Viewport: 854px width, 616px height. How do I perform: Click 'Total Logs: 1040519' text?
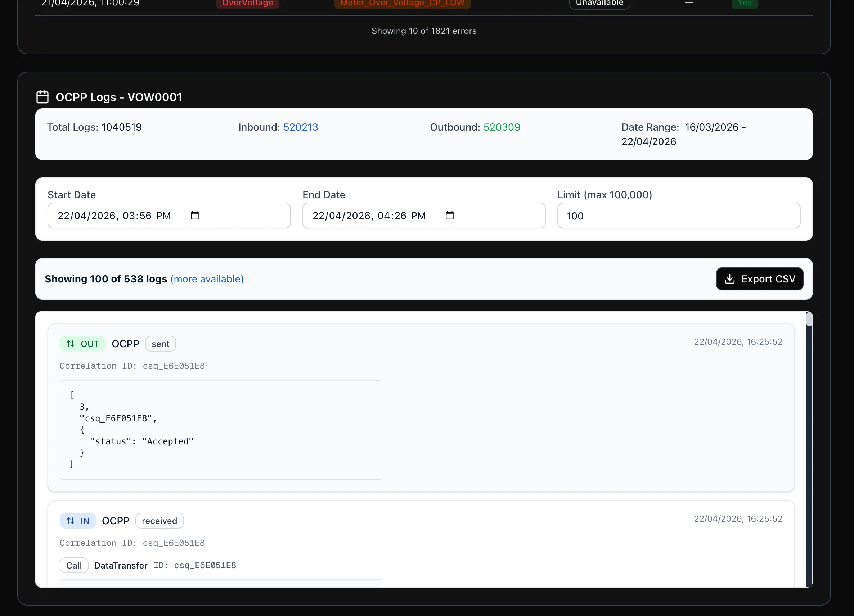coord(95,127)
